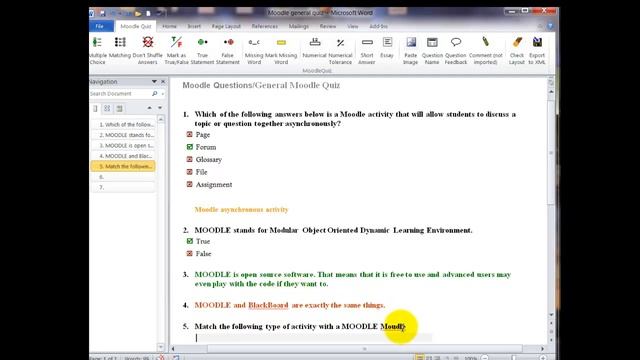Open search options dropdown in Navigation pane

click(162, 94)
